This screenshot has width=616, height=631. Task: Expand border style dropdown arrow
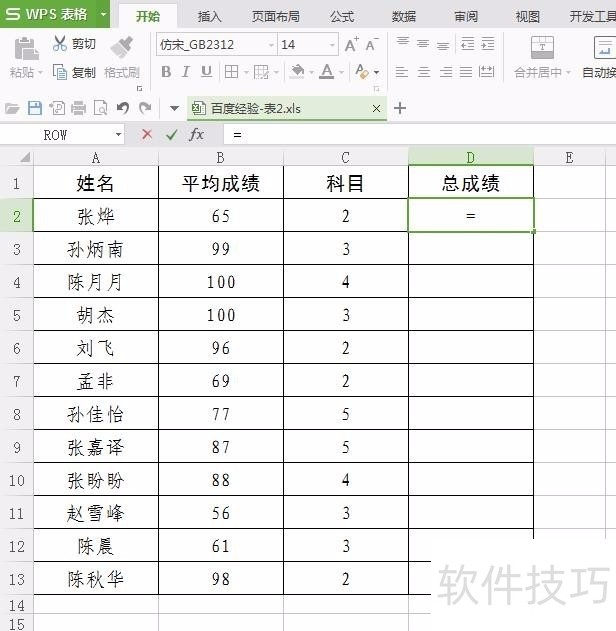tap(246, 72)
